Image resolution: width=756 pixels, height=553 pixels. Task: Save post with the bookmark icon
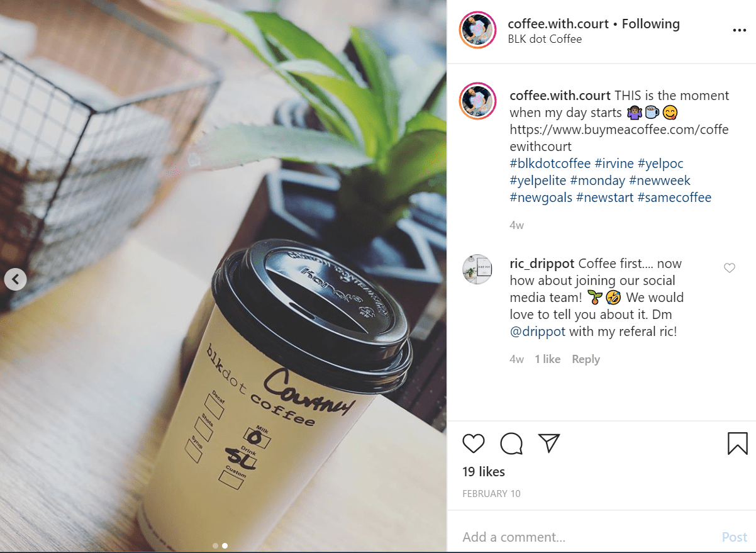point(737,444)
